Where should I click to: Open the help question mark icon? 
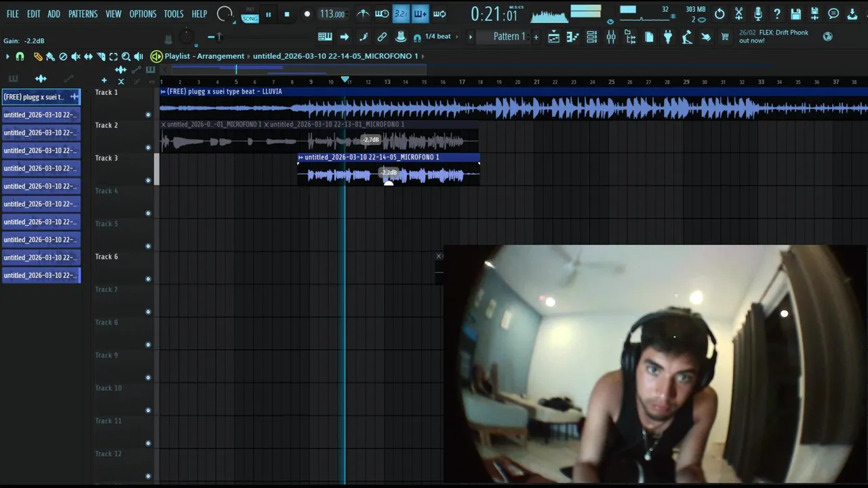click(x=776, y=14)
